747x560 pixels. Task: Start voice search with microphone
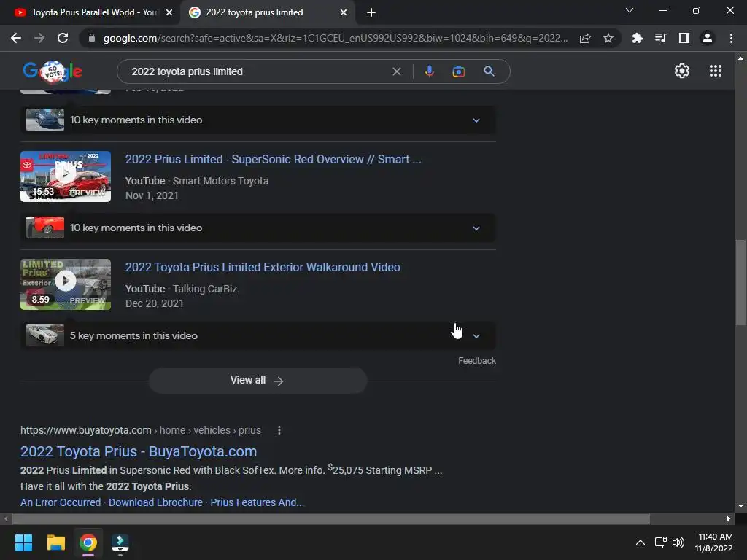429,71
